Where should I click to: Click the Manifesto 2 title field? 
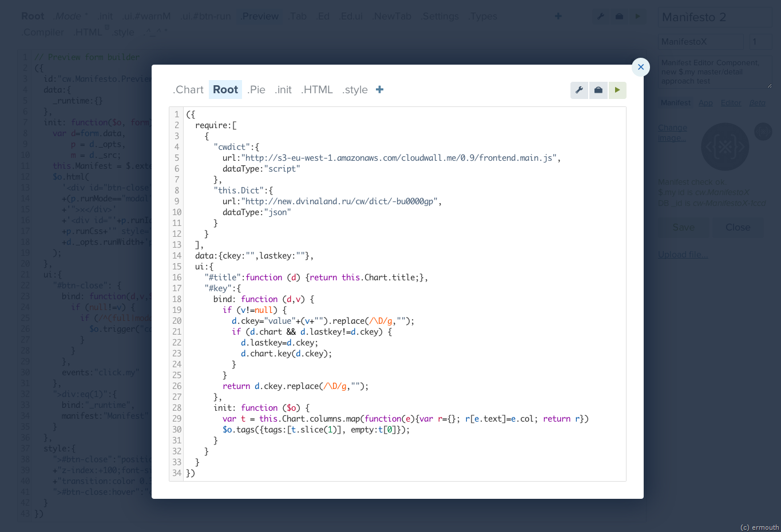click(715, 17)
